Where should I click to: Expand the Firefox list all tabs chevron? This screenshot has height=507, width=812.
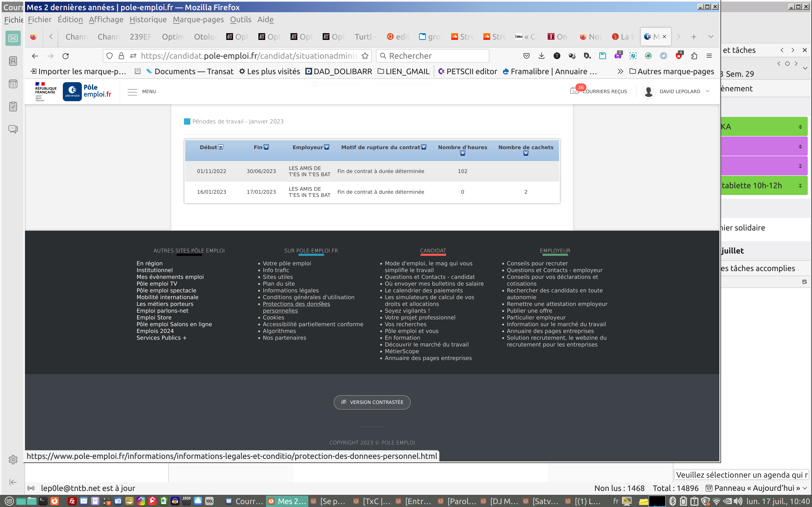tap(711, 37)
